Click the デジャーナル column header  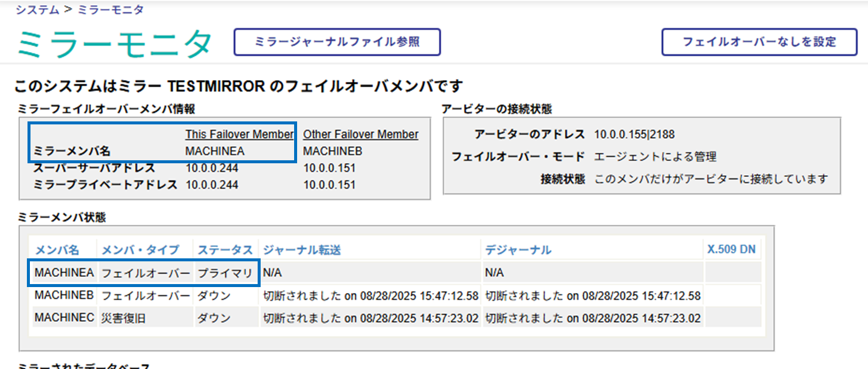(518, 250)
